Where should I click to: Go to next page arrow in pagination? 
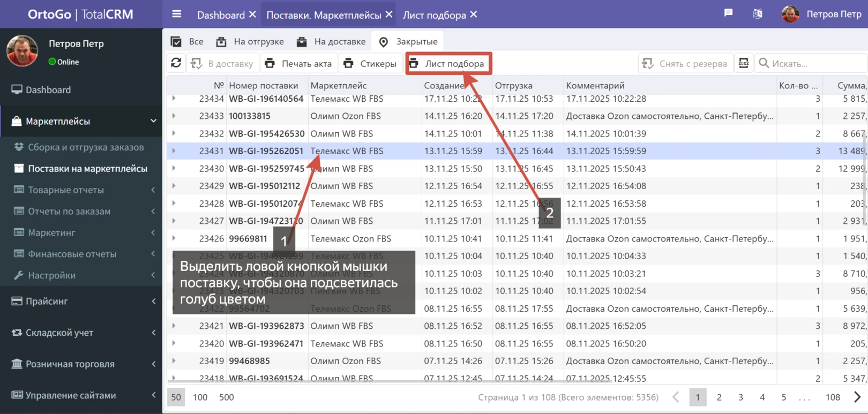click(857, 397)
